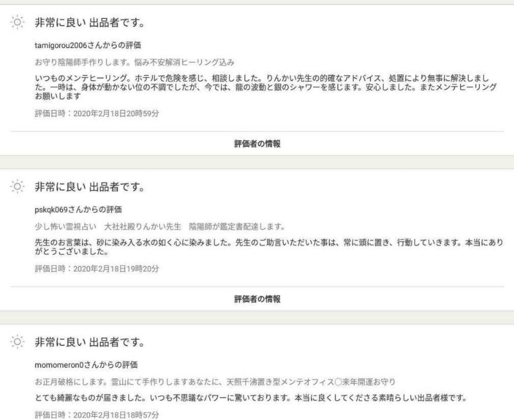Viewport: 514px width, 420px height.
Task: Expand 評価者の情報 under tamigorou2006's review
Action: click(257, 144)
